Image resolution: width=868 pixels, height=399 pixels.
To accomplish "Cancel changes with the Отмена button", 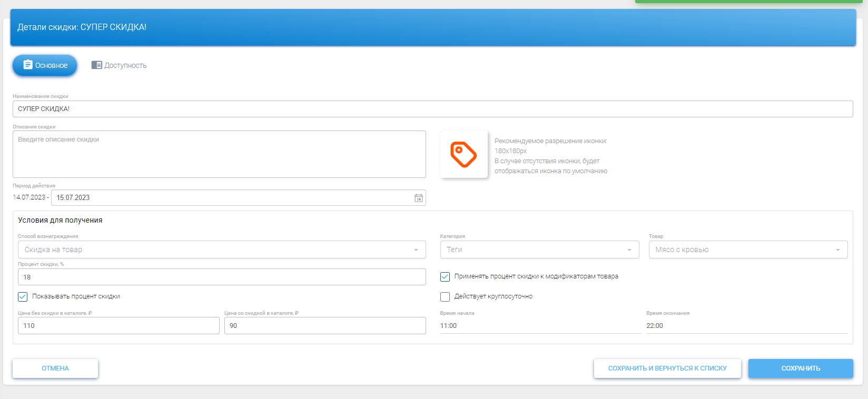I will 55,368.
